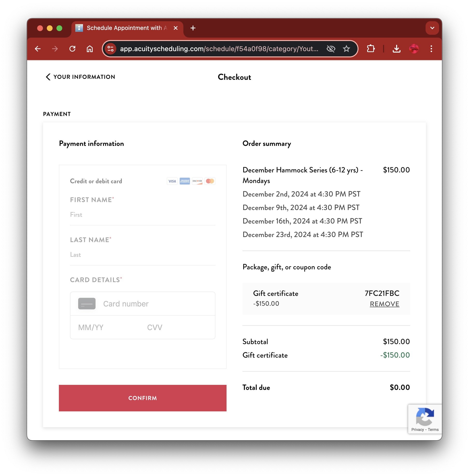The image size is (469, 476).
Task: Open the reCAPTCHA Privacy link
Action: pos(418,430)
